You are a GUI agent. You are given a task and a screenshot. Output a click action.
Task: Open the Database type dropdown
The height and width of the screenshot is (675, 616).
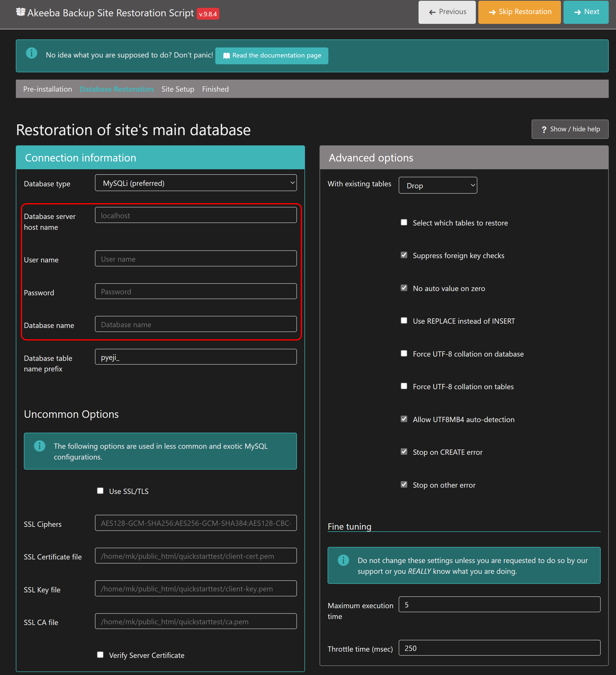[196, 183]
